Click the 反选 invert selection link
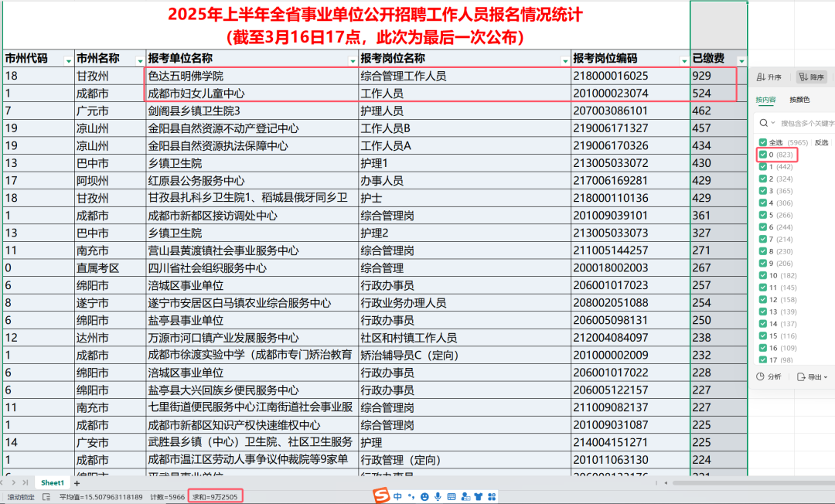Viewport: 835px width, 504px height. point(821,142)
